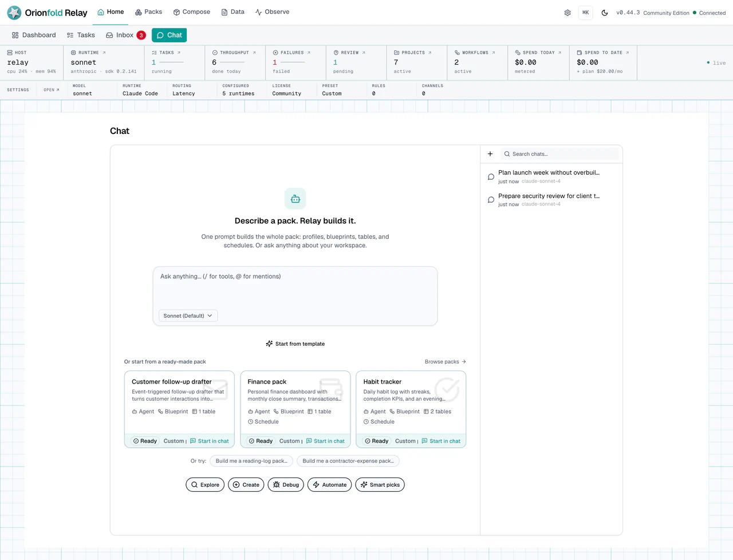Viewport: 733px width, 560px height.
Task: Click the Automate button
Action: pos(329,484)
